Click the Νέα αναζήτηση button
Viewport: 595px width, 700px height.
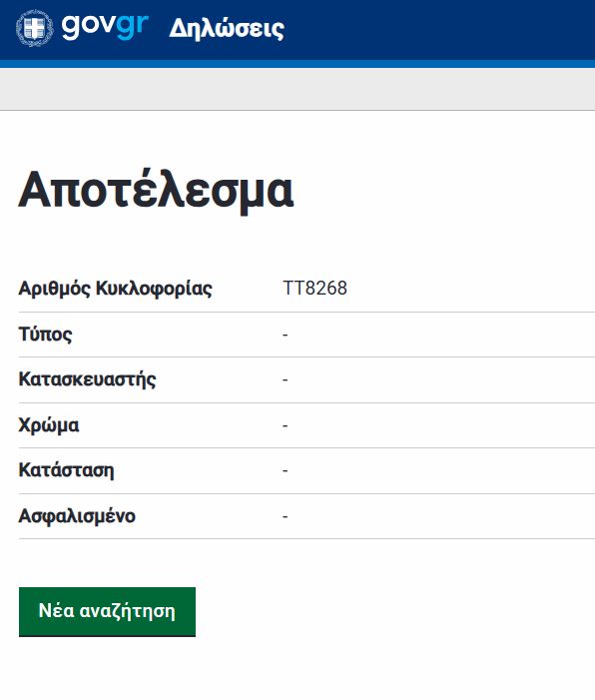pos(107,611)
